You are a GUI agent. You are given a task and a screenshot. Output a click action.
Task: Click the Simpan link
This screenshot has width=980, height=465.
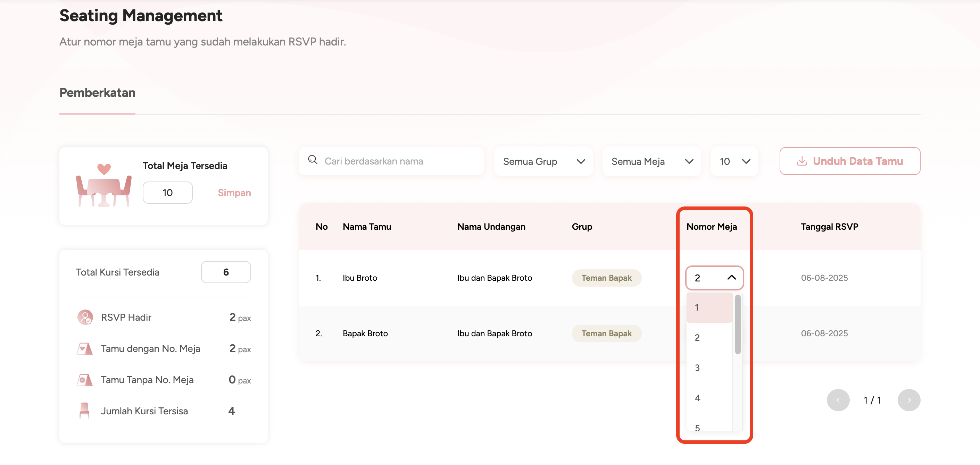[x=234, y=193]
